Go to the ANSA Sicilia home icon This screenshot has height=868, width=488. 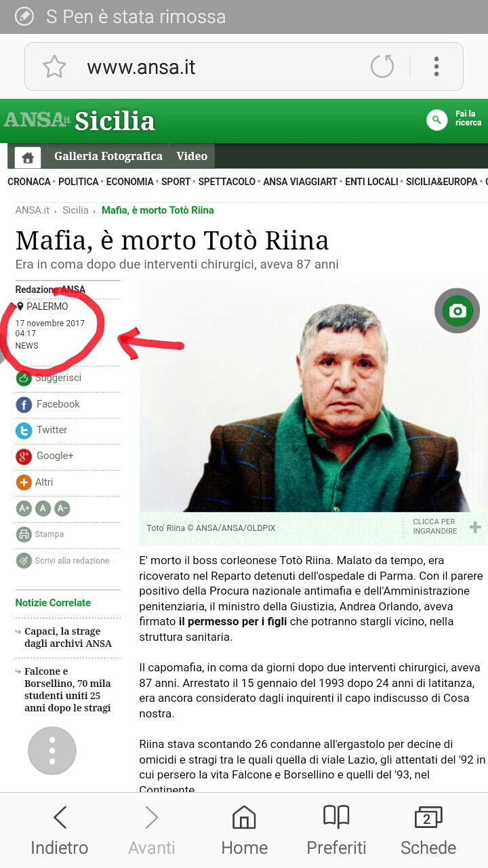(x=28, y=157)
